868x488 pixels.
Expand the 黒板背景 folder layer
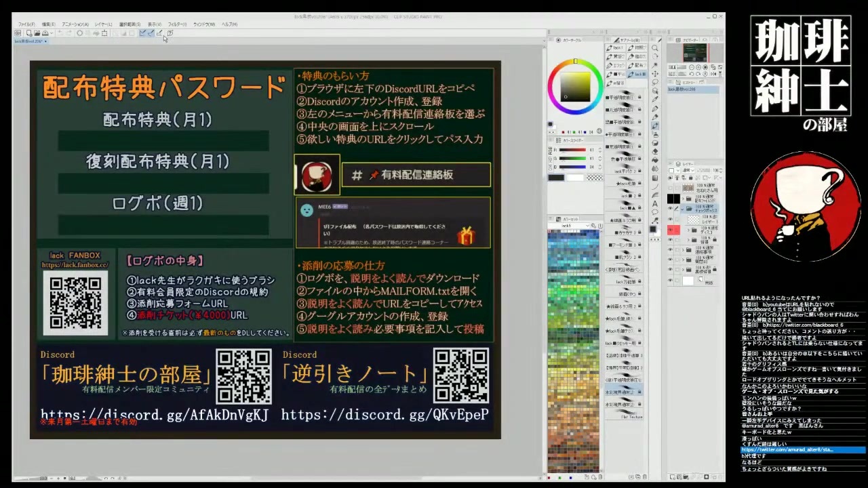[682, 269]
